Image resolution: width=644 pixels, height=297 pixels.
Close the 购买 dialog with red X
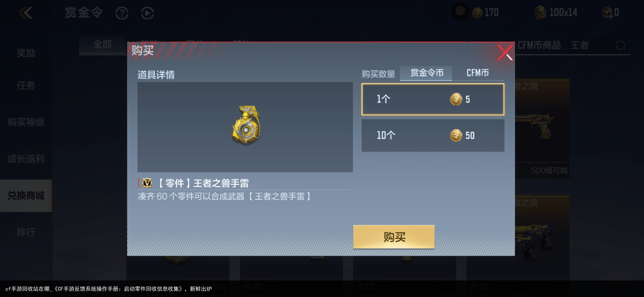[x=505, y=52]
